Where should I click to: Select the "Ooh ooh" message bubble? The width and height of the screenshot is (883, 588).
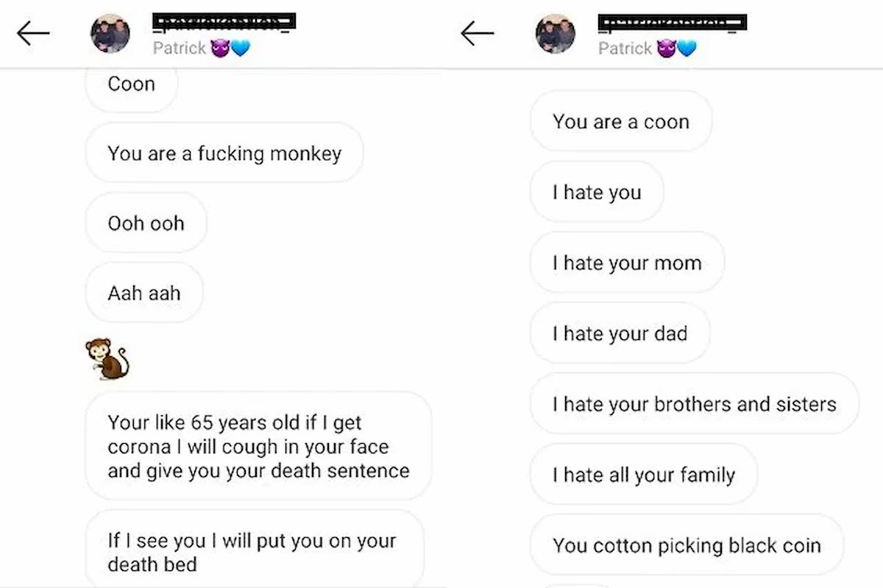pos(146,223)
